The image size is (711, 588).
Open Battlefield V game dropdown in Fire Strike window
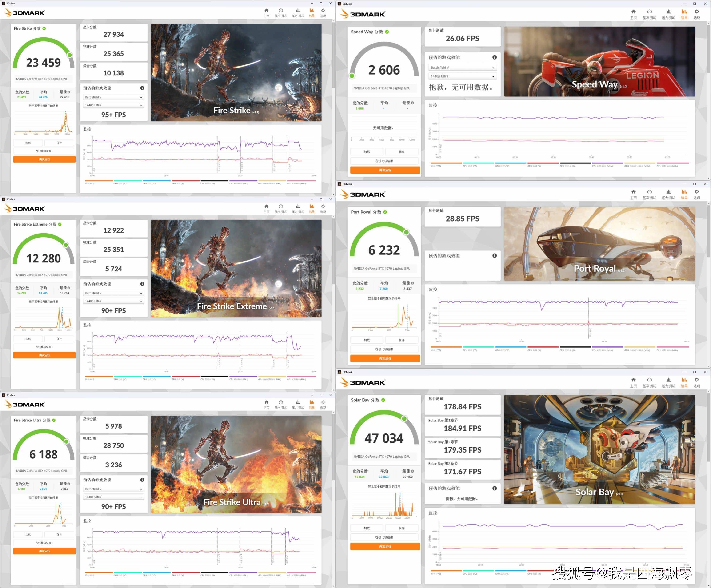tap(113, 97)
